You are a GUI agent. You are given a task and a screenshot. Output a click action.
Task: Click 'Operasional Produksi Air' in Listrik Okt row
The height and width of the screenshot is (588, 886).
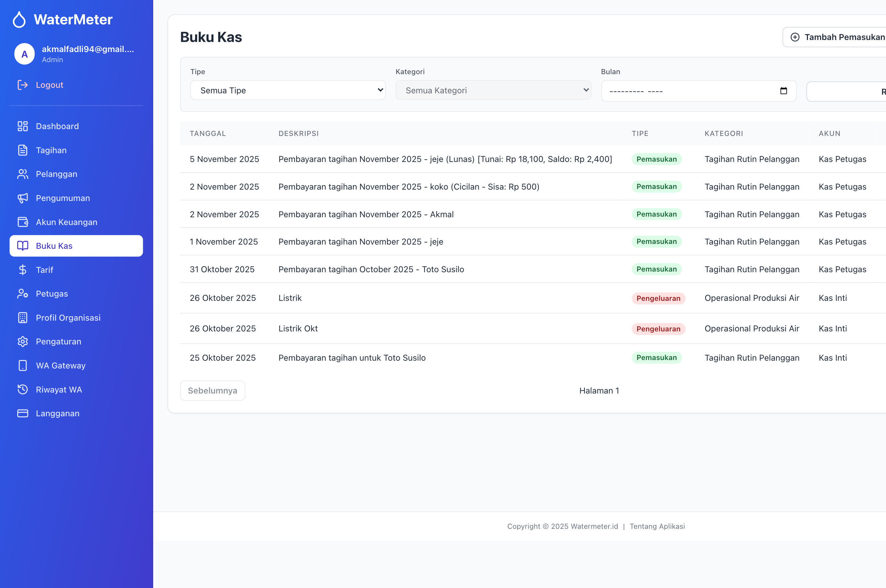751,328
